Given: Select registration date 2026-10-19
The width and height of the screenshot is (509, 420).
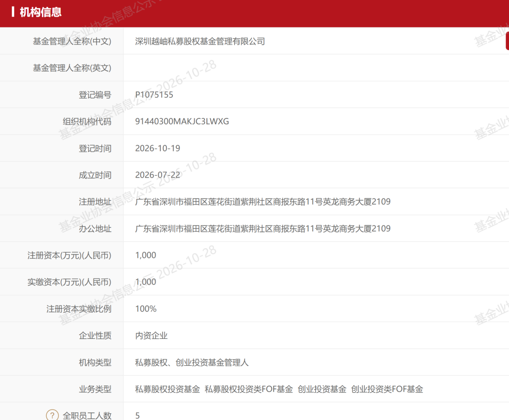Looking at the screenshot, I should pyautogui.click(x=158, y=148).
